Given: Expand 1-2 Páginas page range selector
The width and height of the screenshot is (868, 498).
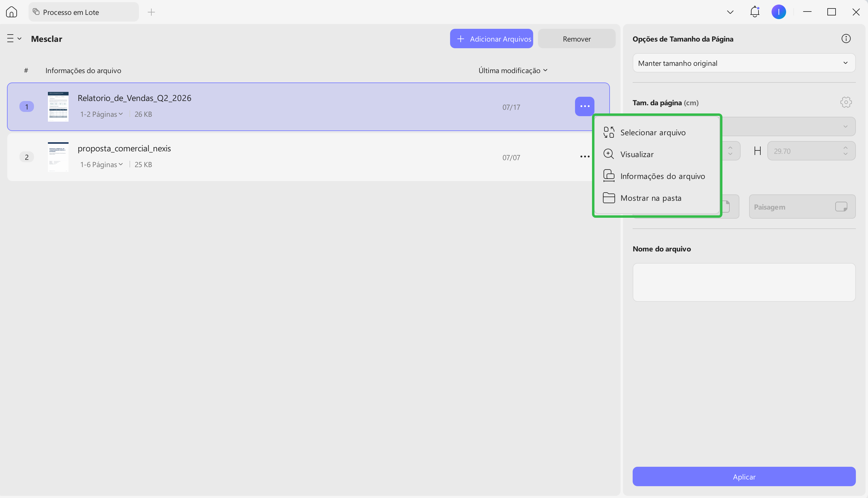Looking at the screenshot, I should coord(101,114).
